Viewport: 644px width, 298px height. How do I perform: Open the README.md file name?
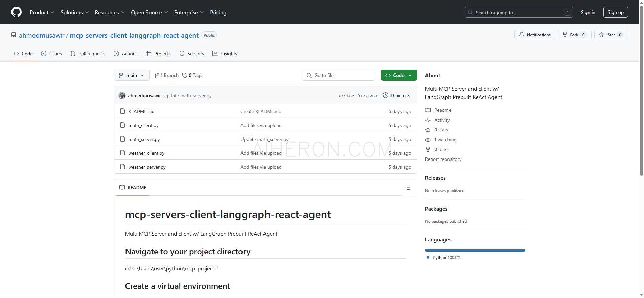click(141, 111)
